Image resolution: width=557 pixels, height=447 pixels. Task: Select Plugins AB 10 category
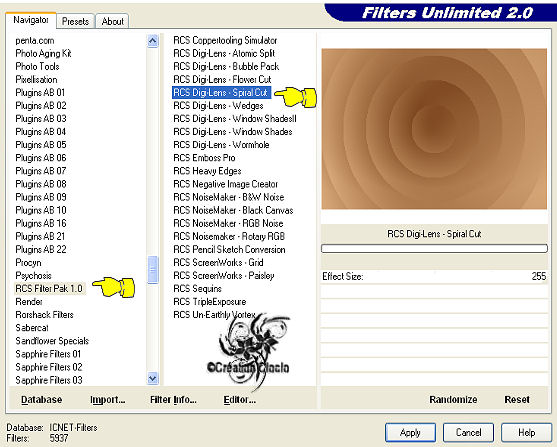41,210
